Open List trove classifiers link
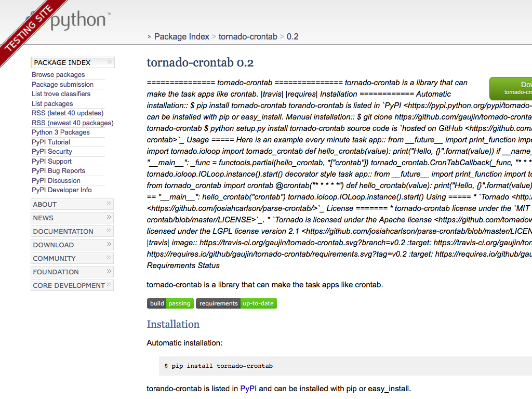 [61, 94]
